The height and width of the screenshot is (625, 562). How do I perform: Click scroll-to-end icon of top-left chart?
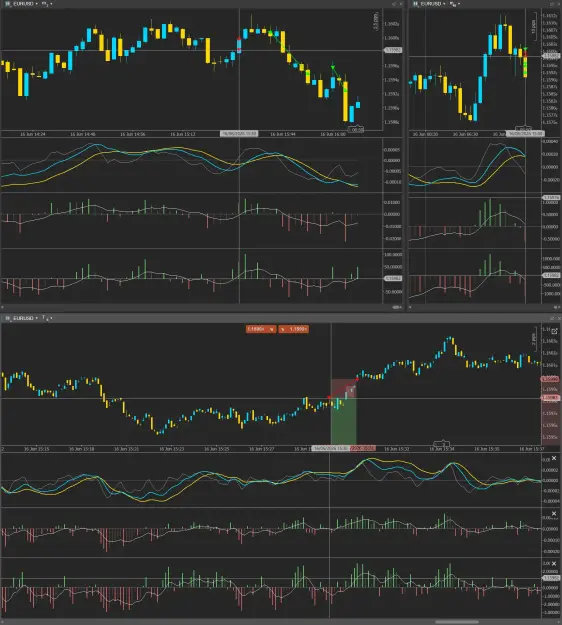[397, 307]
